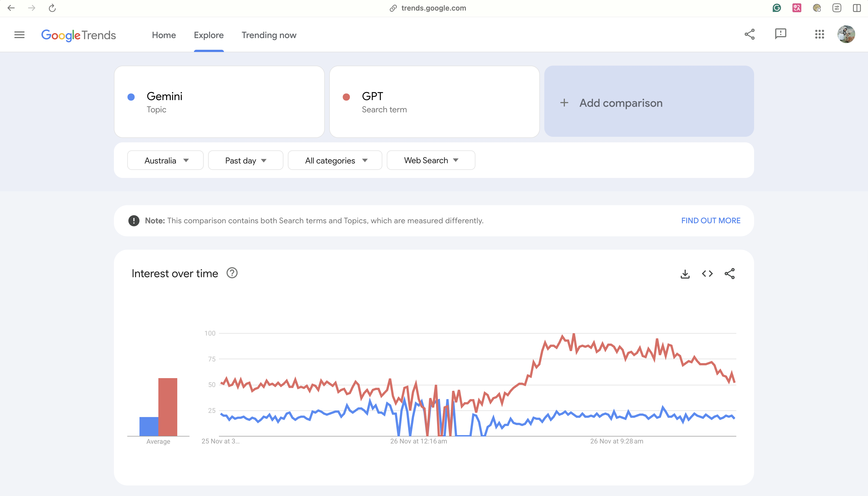Screen dimensions: 868x496
Task: Download the Interest over time CSV
Action: point(685,274)
